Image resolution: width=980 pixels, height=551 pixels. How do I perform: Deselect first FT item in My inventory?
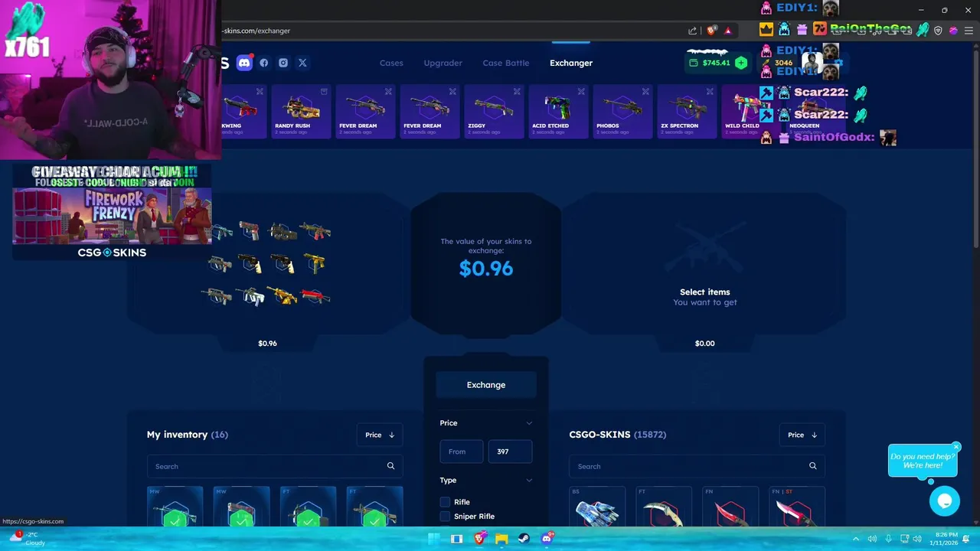(x=308, y=507)
